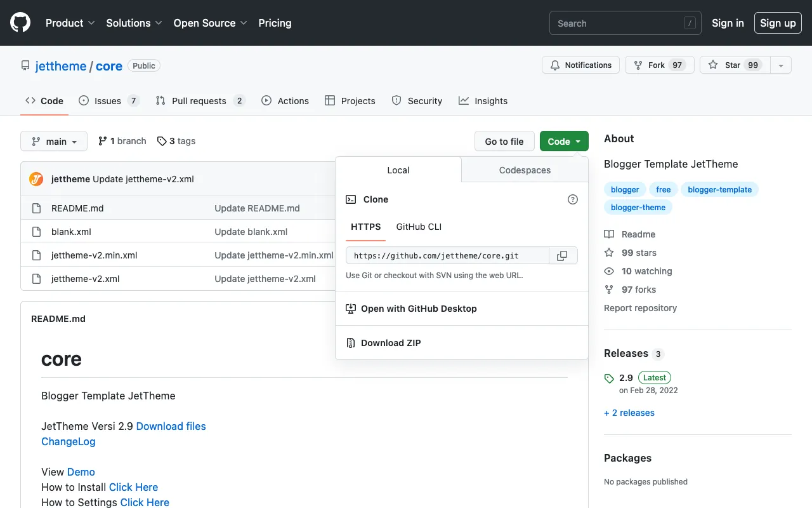Screen dimensions: 812x508
Task: Click Report repository
Action: 640,308
